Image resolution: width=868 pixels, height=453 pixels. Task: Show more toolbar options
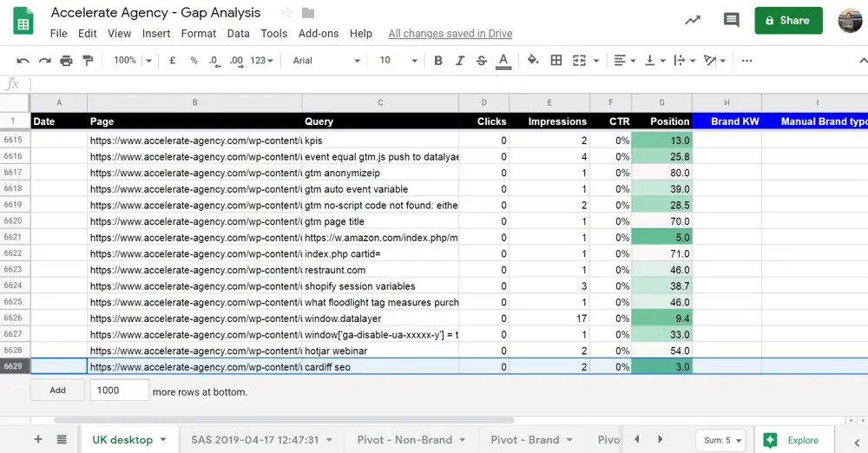point(746,61)
